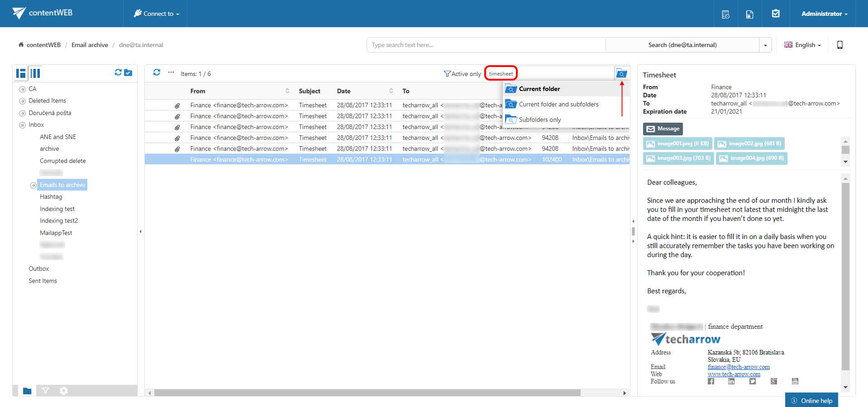Open attachment image003.jpg (703 B)

[678, 158]
